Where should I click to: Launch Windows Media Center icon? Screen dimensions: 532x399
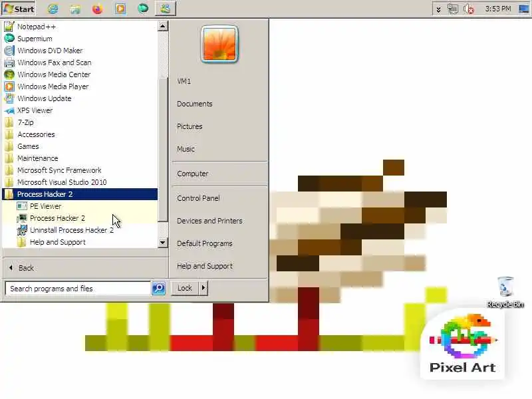[9, 74]
